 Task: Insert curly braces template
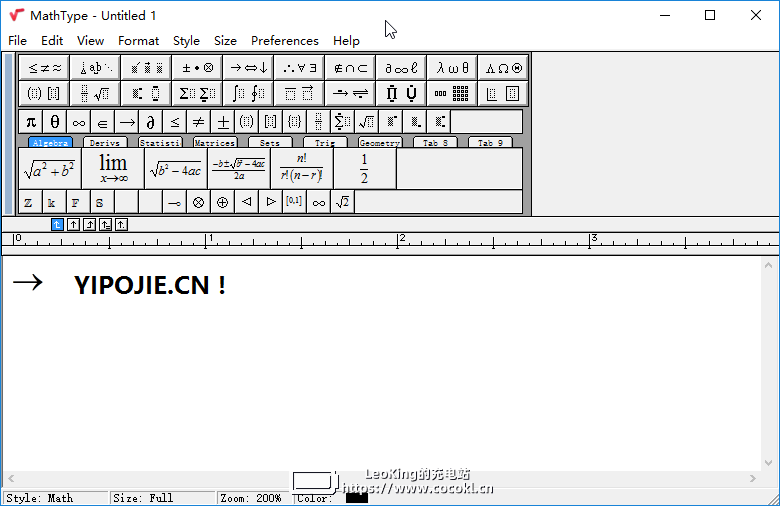(294, 121)
